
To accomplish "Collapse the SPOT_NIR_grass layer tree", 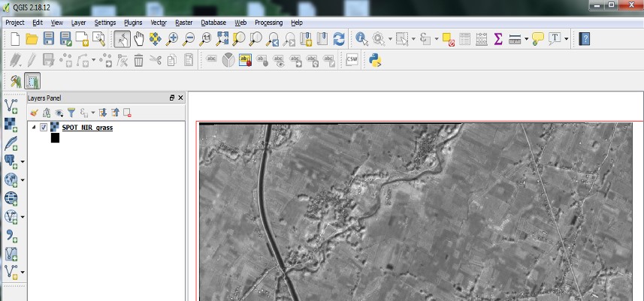I will coord(34,128).
